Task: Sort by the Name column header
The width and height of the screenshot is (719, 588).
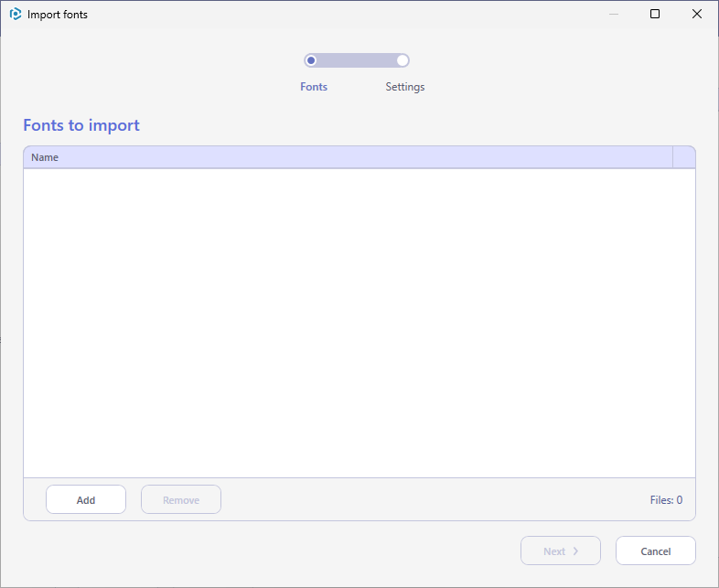Action: [348, 157]
